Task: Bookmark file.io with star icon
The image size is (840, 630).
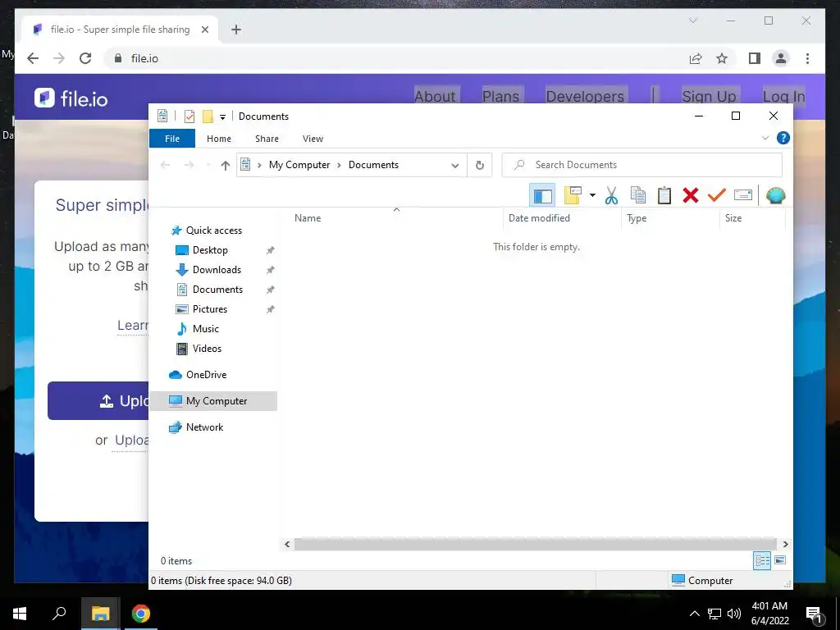Action: point(722,58)
